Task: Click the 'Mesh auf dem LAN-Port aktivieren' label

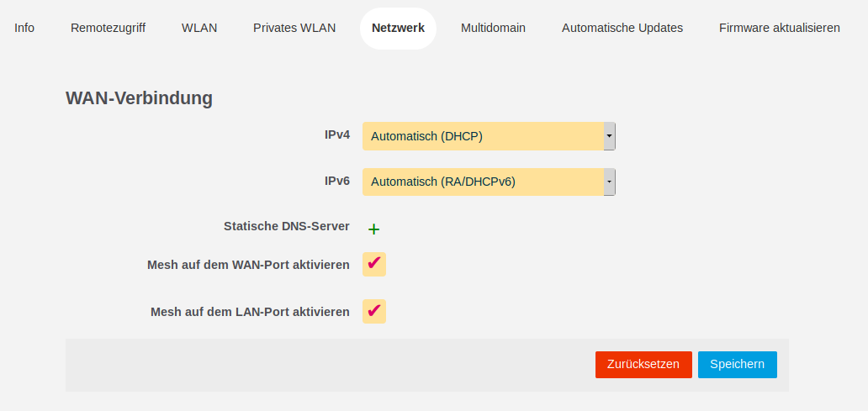Action: click(x=250, y=312)
